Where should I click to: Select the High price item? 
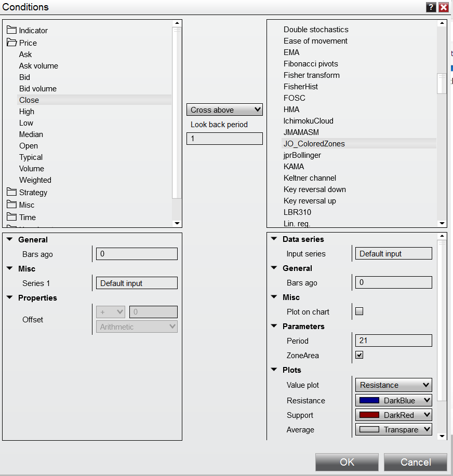(x=26, y=112)
